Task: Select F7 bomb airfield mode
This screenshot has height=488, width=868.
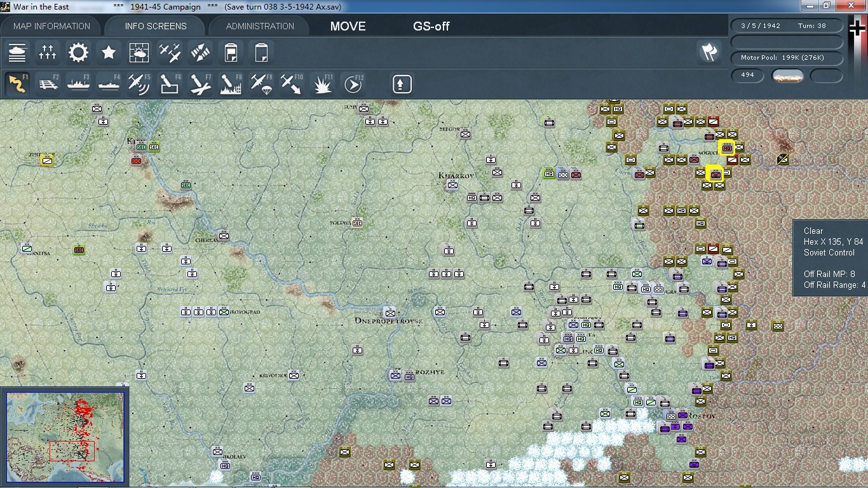Action: [x=200, y=84]
